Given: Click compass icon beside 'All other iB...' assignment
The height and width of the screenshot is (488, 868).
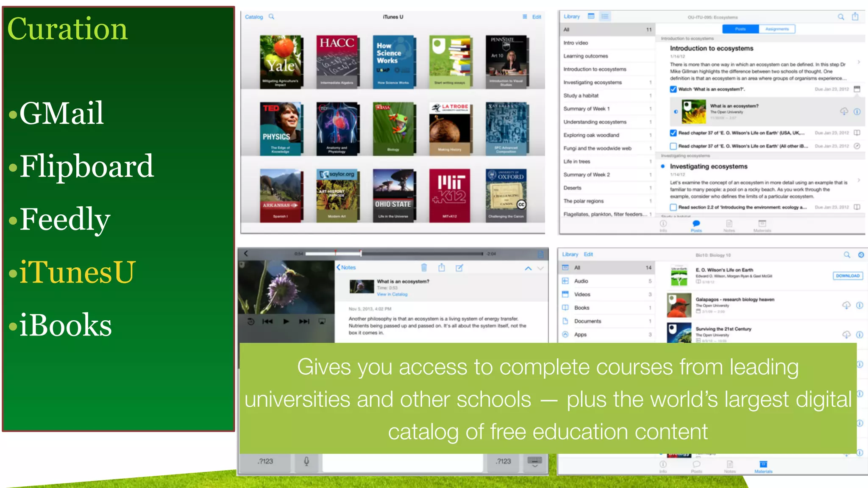Looking at the screenshot, I should 857,146.
